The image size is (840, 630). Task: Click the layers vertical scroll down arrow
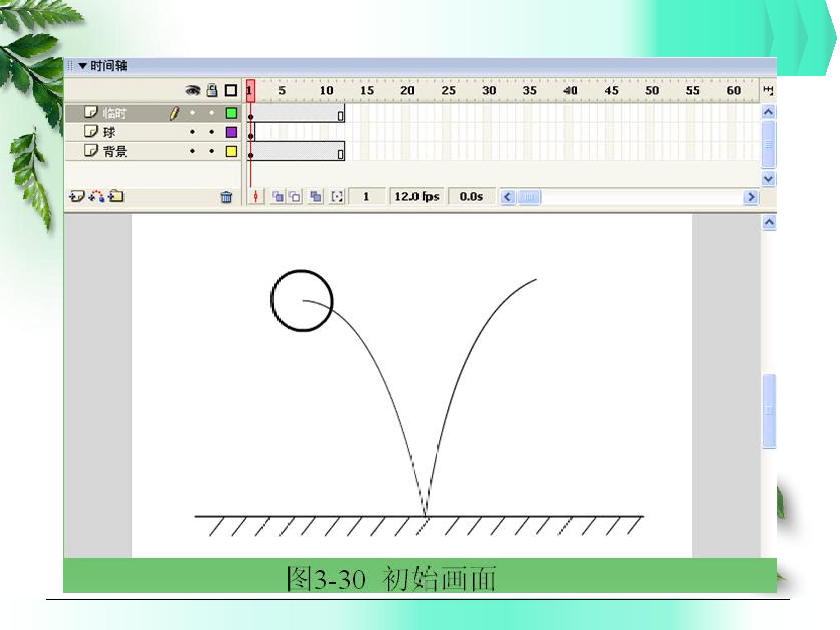(x=769, y=178)
